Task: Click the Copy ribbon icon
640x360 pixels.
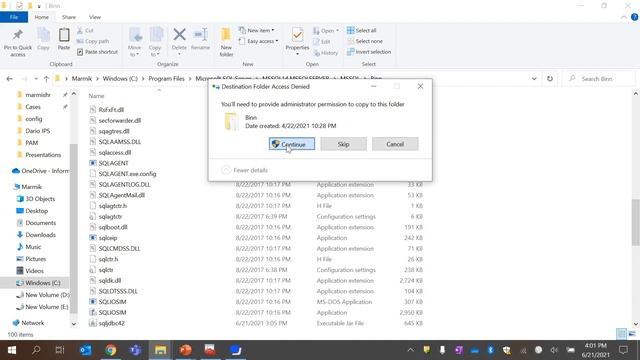Action: pos(43,40)
